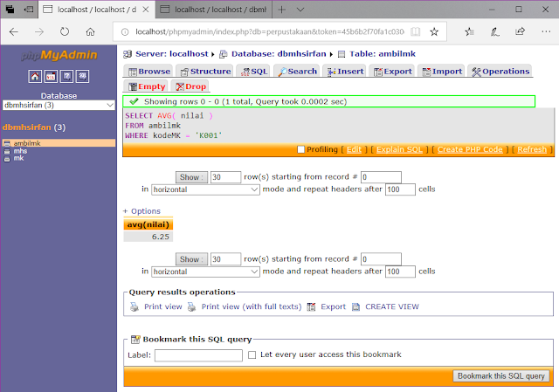Switch to the SQL tab

tap(254, 72)
